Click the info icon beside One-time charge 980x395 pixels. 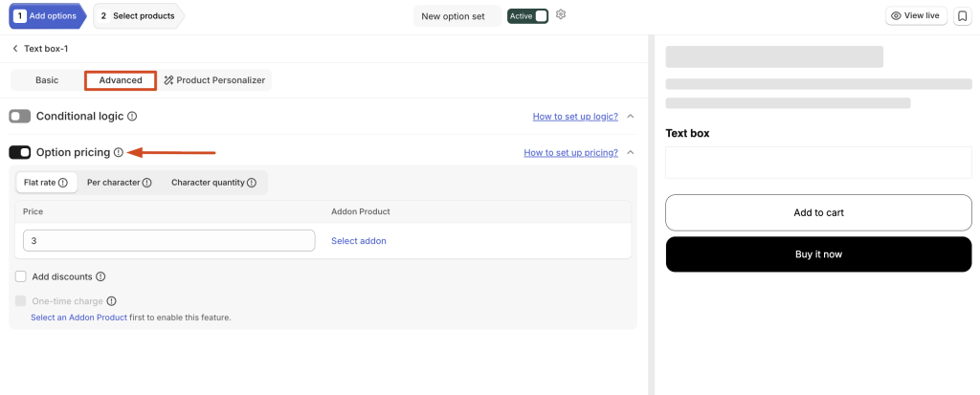pos(111,300)
